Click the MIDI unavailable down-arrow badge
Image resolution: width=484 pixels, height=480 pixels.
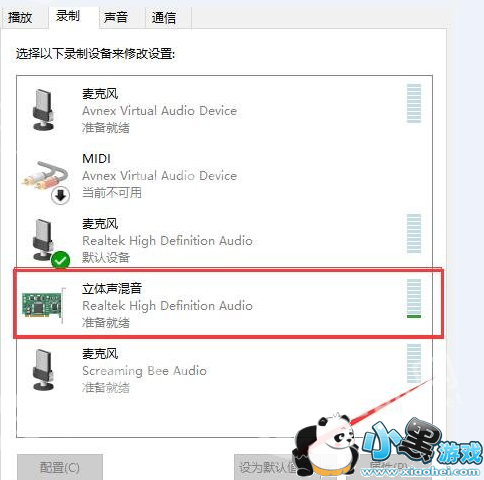click(60, 195)
